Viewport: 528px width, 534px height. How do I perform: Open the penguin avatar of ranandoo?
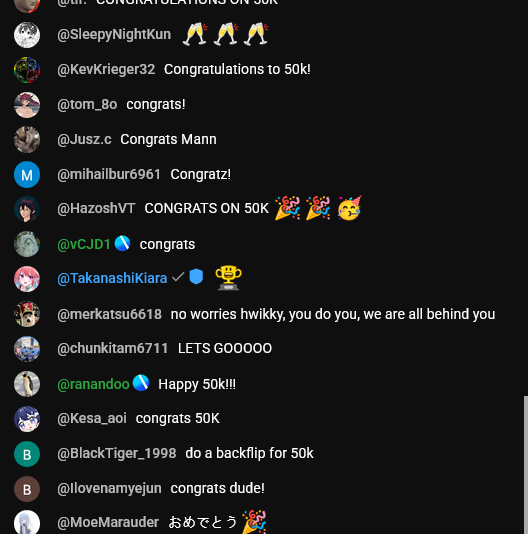pyautogui.click(x=27, y=384)
